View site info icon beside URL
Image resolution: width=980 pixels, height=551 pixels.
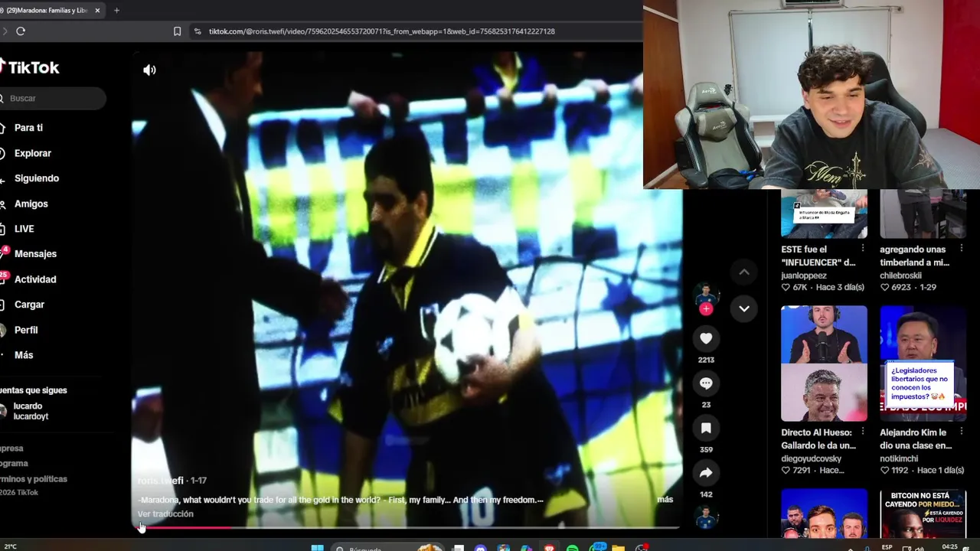point(198,31)
